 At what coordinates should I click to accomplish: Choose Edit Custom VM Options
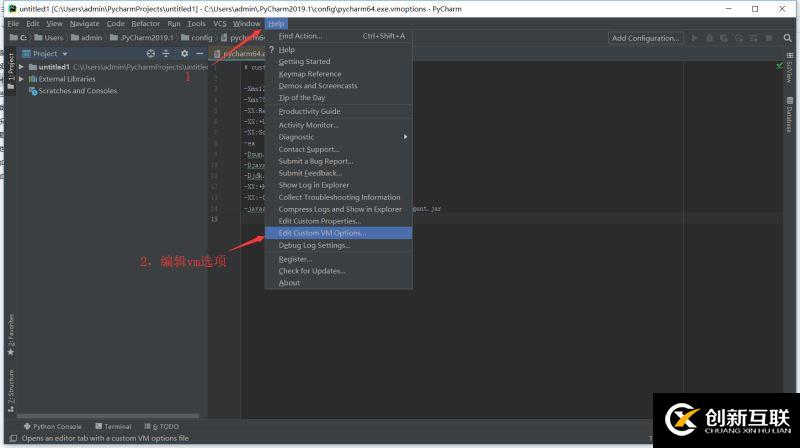338,233
